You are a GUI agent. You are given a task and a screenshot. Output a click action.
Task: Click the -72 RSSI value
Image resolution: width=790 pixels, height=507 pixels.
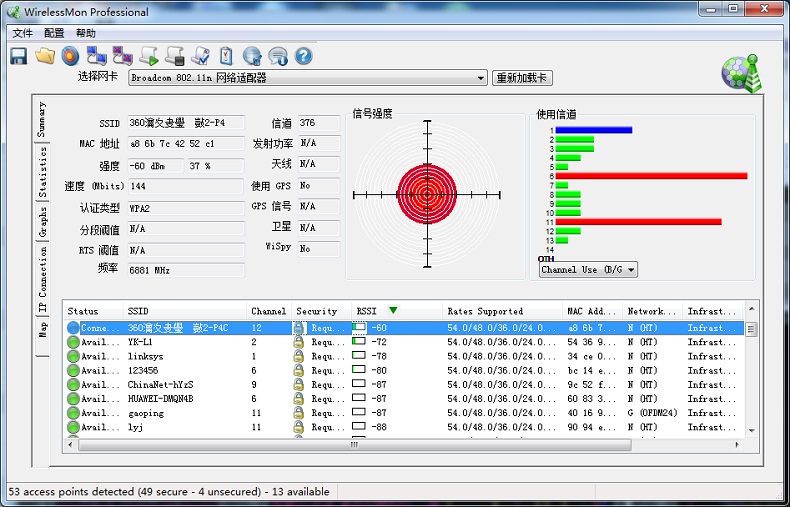click(379, 342)
